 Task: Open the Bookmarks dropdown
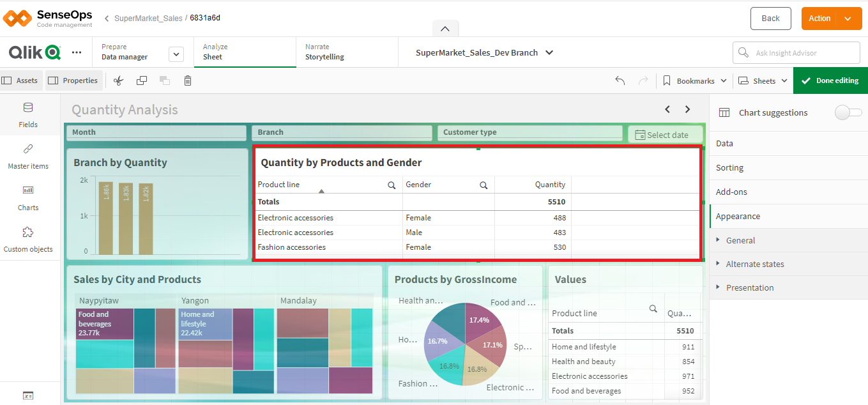(x=695, y=80)
